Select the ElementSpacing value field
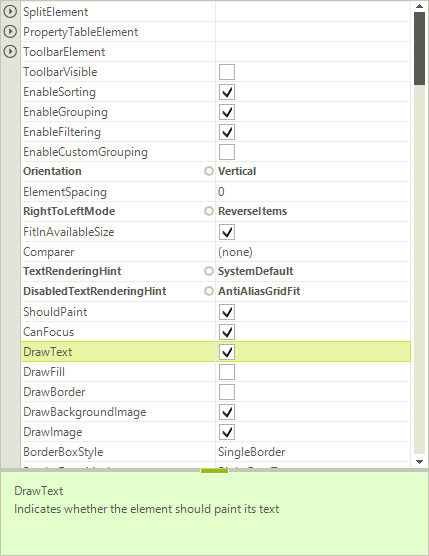The width and height of the screenshot is (429, 556). (313, 192)
